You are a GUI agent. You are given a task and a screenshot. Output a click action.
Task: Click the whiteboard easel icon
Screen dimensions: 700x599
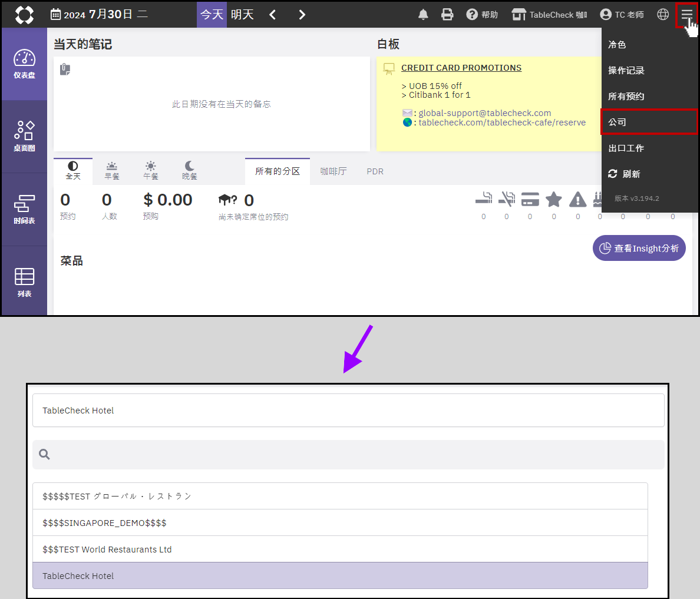click(x=389, y=68)
